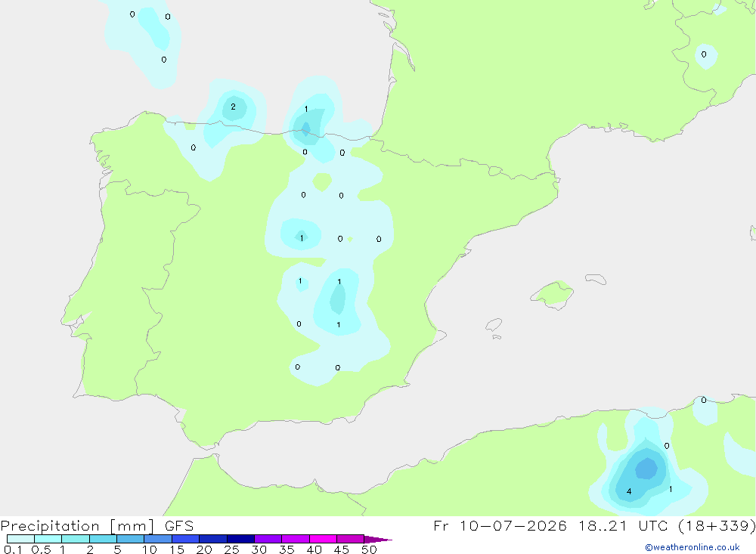The width and height of the screenshot is (756, 554).
Task: Click the 15–20 mm royal blue swatch
Action: point(186,539)
